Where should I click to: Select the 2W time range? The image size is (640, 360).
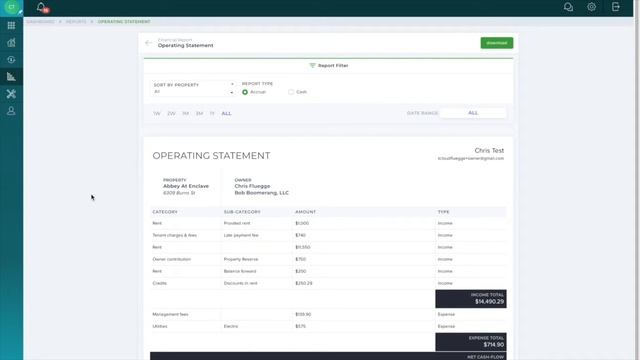tap(171, 113)
